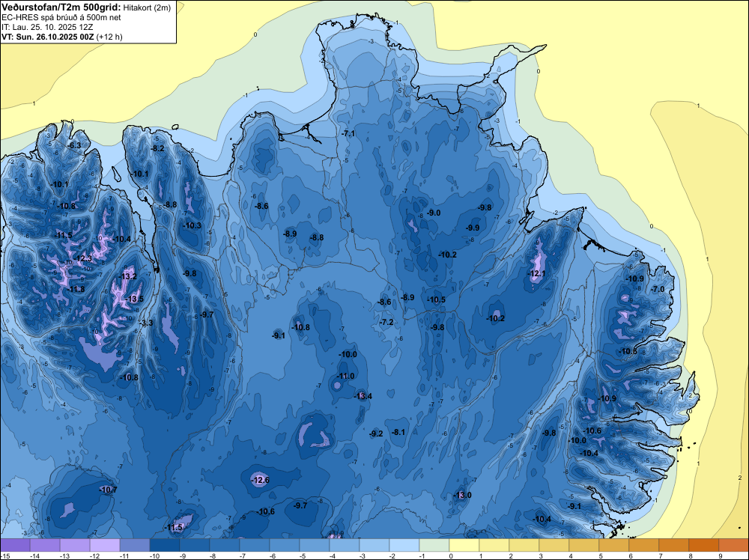Select the 'IT: Lau. 25. 10. 2025 12Z' line

47,27
